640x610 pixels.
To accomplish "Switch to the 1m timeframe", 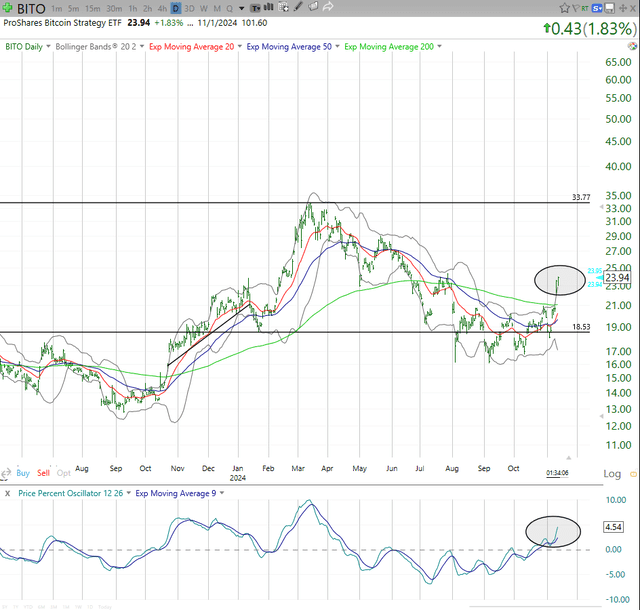I will [57, 9].
